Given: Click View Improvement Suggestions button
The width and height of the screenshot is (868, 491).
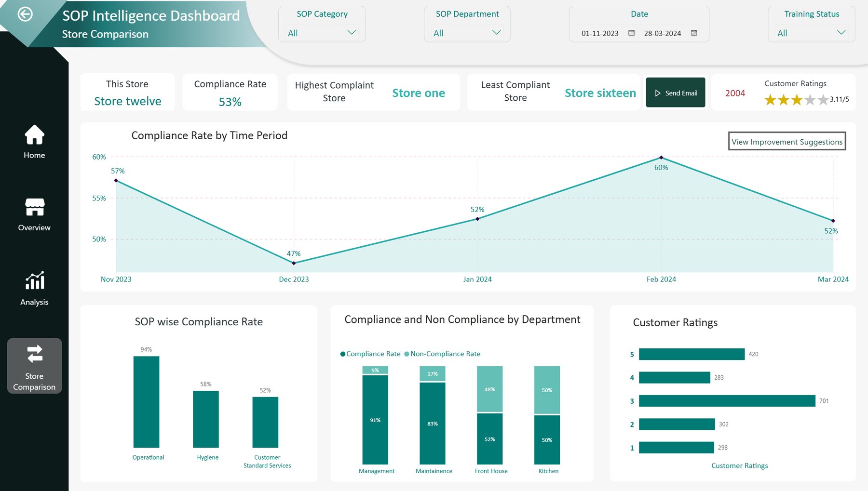Looking at the screenshot, I should [787, 141].
